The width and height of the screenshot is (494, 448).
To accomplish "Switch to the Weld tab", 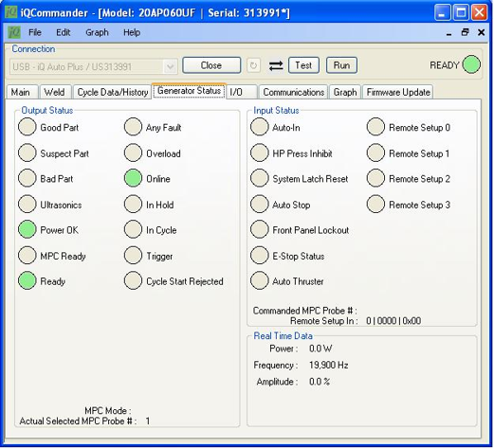I will pos(54,92).
